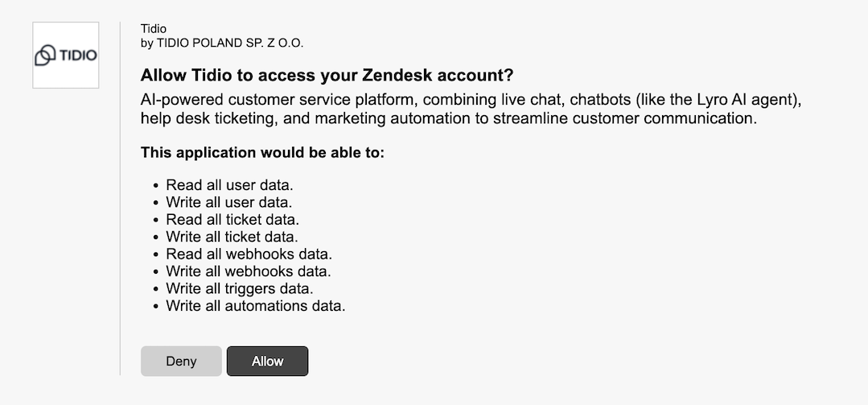This screenshot has height=405, width=868.
Task: Click the "Write all ticket data" permission
Action: 232,237
